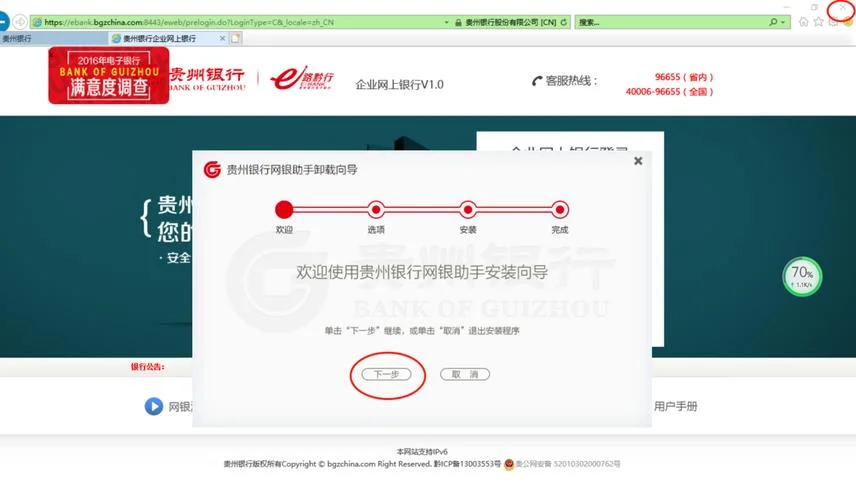
Task: Click the 本网站支持IPv6 footer text
Action: (x=422, y=451)
